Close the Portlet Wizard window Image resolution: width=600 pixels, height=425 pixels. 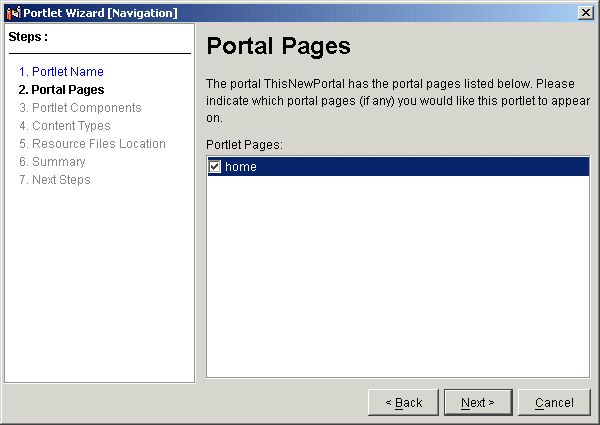pos(586,13)
